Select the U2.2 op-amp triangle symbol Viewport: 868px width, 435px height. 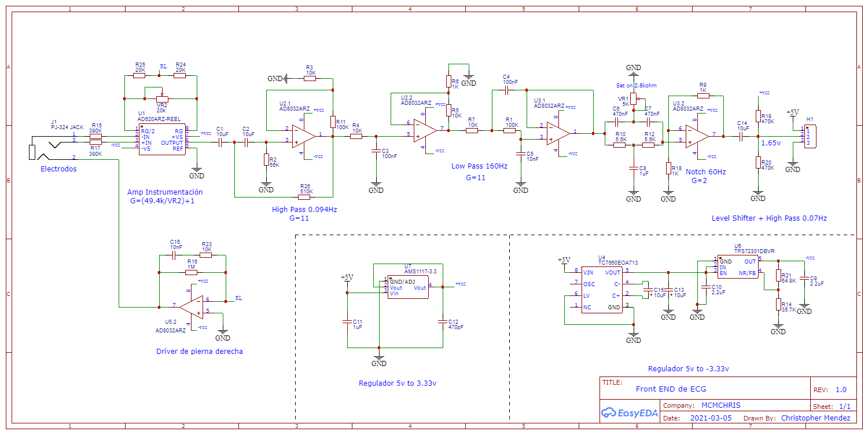point(426,130)
